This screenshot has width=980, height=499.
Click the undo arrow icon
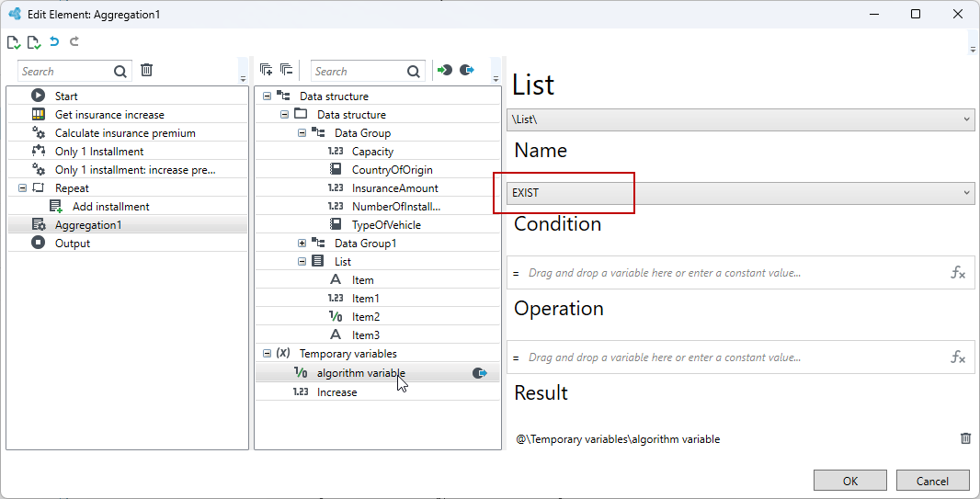click(54, 42)
